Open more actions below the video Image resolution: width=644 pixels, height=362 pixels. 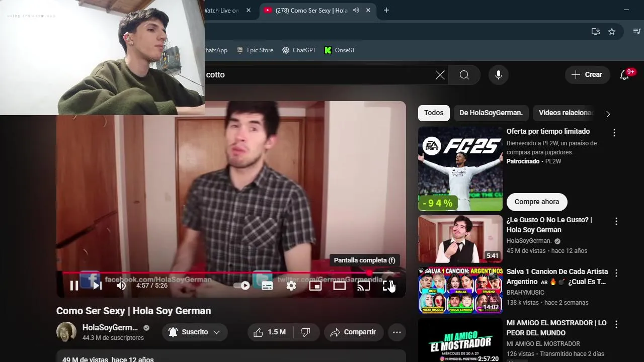[397, 332]
